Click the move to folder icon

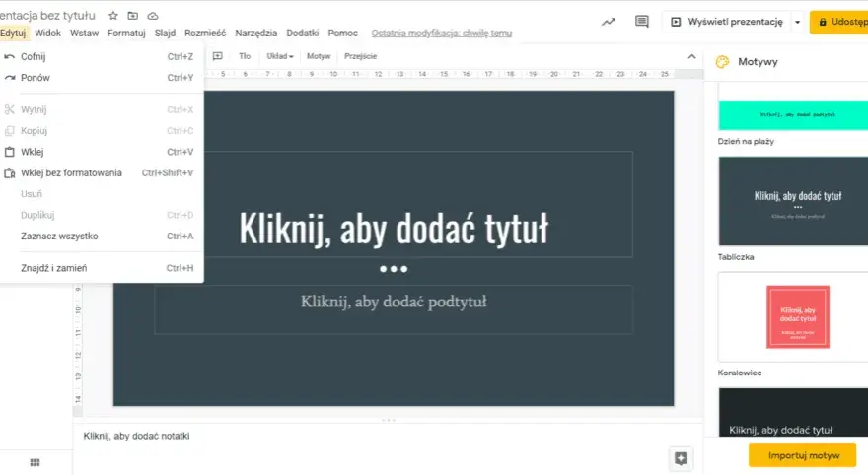(x=133, y=16)
